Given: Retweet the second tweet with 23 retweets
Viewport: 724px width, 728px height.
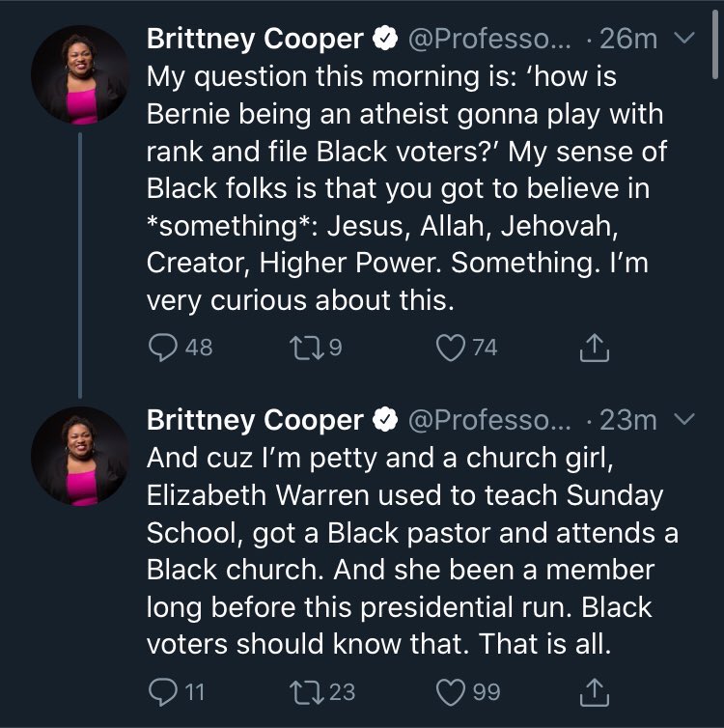Looking at the screenshot, I should pos(306,691).
